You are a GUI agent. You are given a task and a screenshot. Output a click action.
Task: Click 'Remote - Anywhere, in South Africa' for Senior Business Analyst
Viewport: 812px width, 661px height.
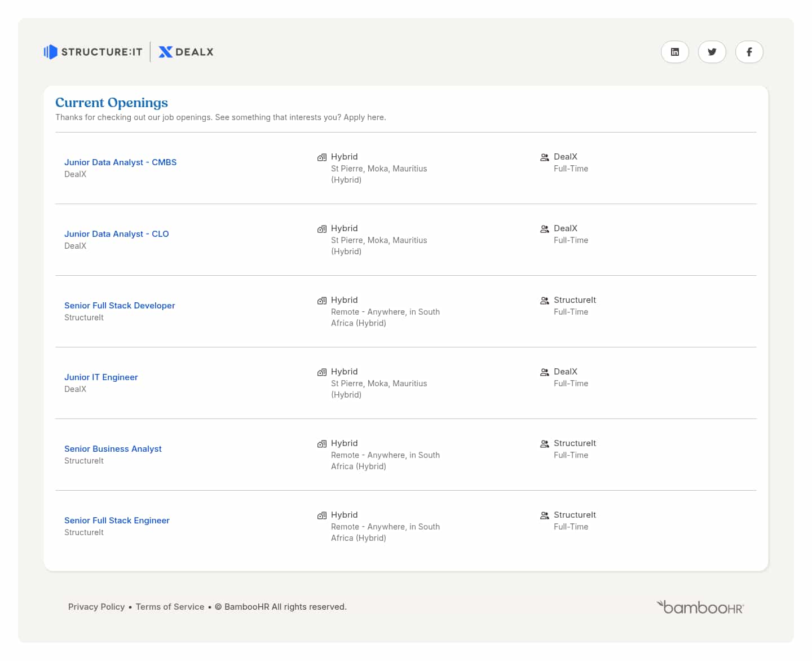(x=385, y=461)
